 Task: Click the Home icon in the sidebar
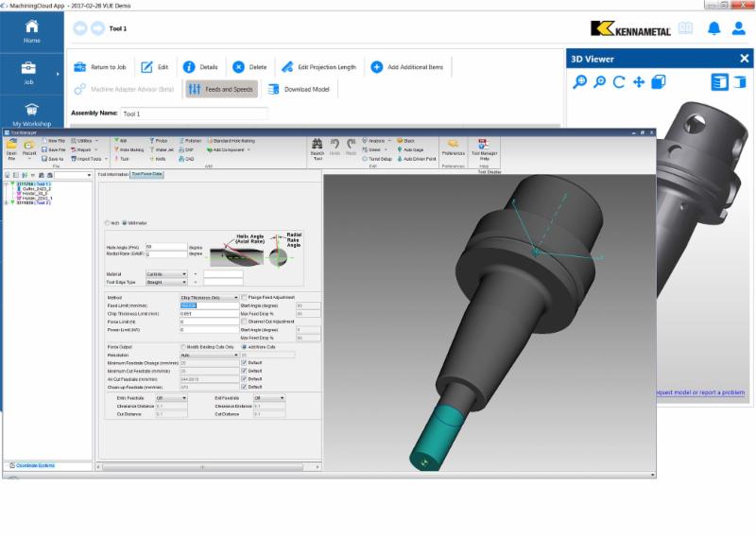pyautogui.click(x=31, y=28)
